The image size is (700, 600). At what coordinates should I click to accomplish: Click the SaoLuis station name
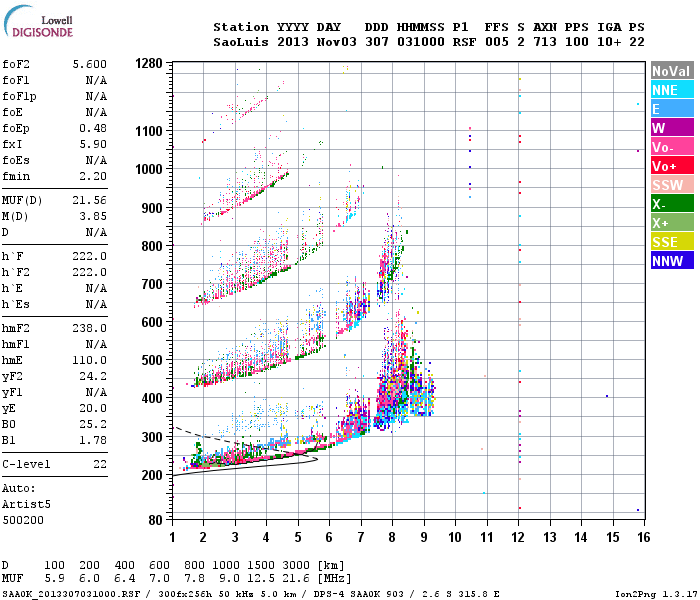pos(241,42)
